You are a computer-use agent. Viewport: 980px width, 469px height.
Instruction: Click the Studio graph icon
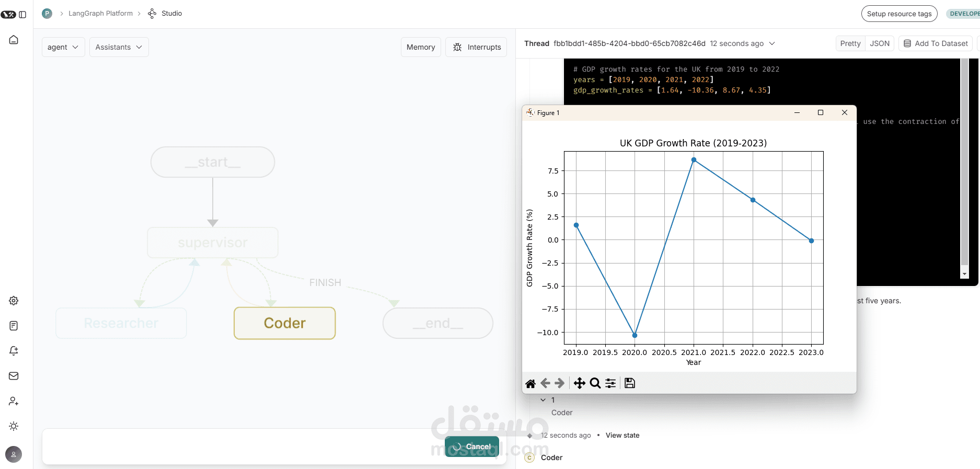(x=152, y=14)
